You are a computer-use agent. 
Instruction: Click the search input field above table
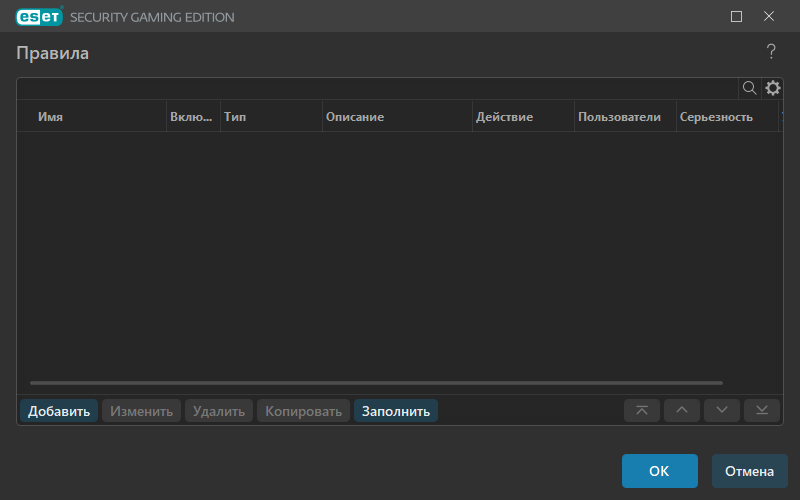coord(378,88)
